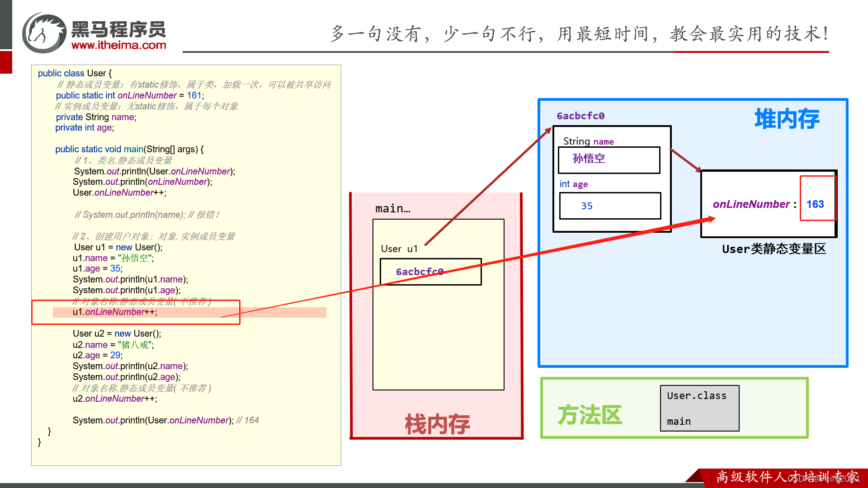Viewport: 868px width, 488px height.
Task: Select the 孙悟空 name value box
Action: (x=609, y=160)
